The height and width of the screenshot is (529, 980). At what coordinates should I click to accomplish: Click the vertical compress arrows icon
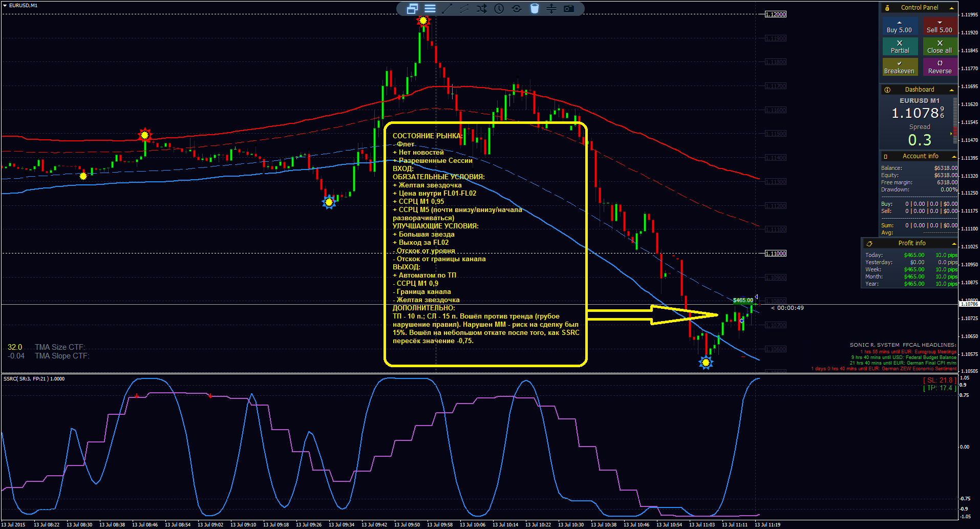551,9
